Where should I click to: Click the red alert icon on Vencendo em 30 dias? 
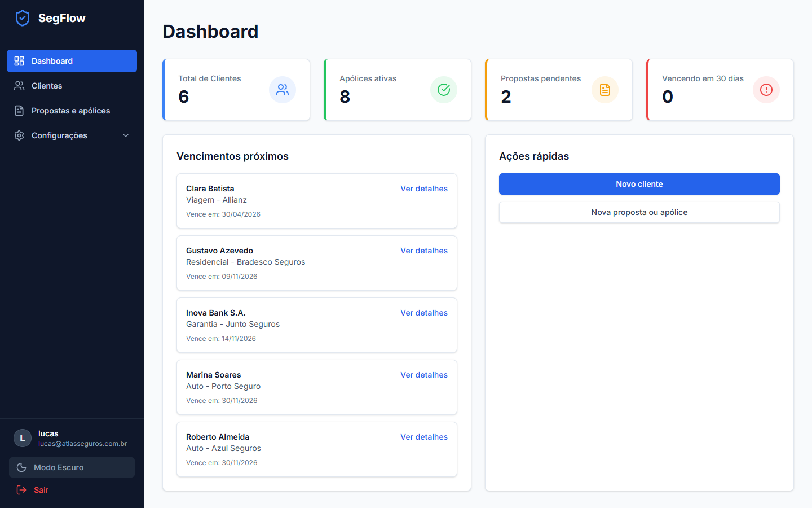(766, 90)
